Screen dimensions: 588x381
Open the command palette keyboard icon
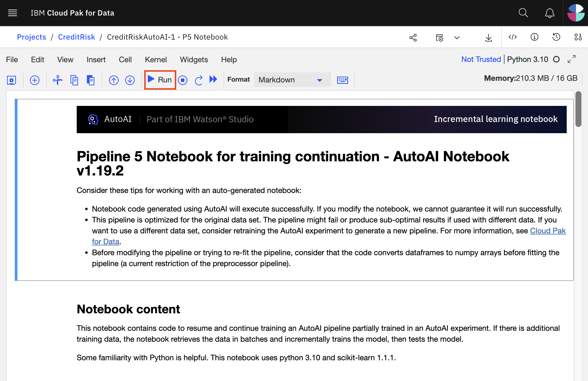click(x=343, y=80)
